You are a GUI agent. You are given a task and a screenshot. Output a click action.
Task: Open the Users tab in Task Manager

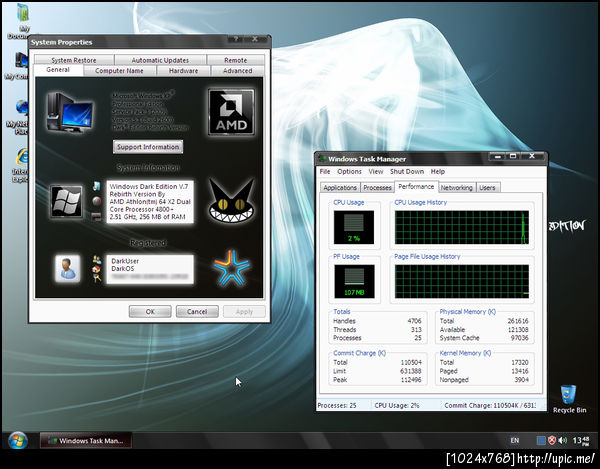(x=487, y=187)
